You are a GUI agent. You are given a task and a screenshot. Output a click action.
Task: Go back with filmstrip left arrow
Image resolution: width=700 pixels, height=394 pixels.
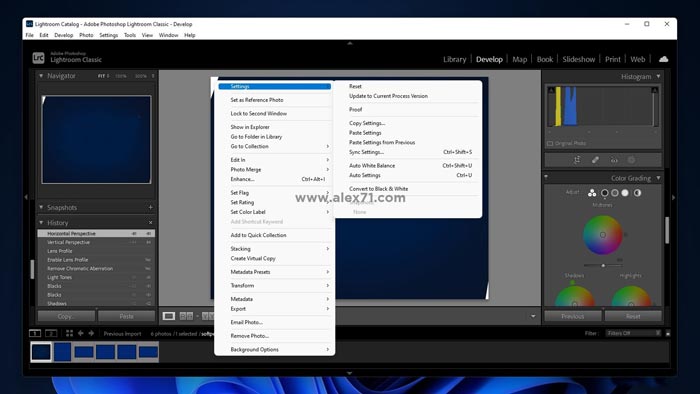[80, 333]
